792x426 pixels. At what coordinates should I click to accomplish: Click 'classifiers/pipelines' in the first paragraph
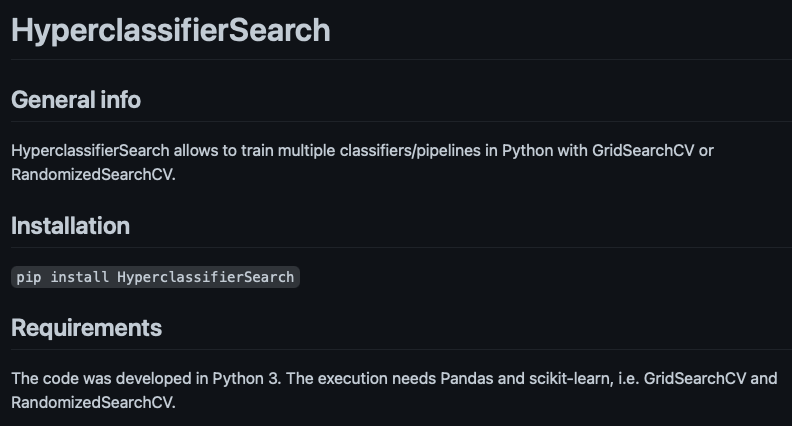point(410,151)
